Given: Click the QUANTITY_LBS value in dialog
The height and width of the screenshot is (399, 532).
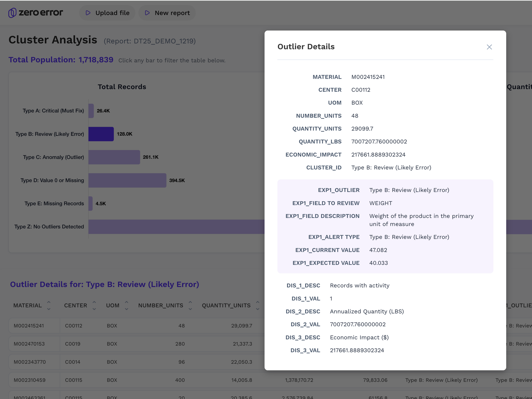Looking at the screenshot, I should 379,142.
